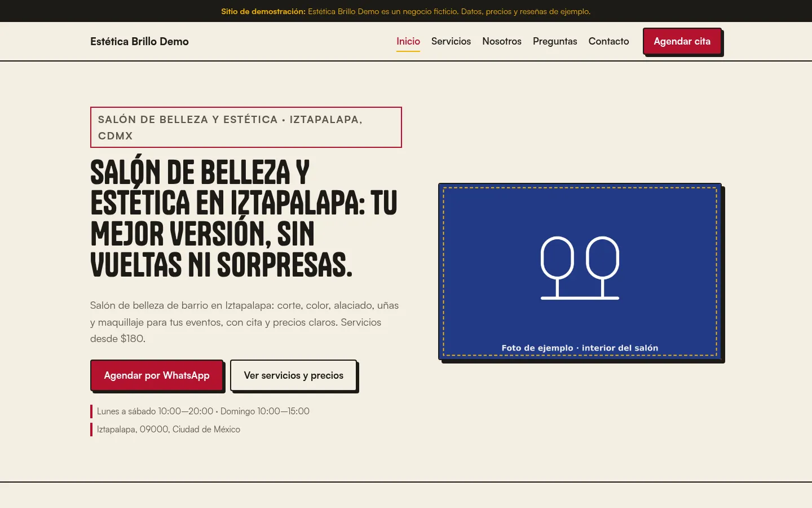Select Preguntas in the header menu
The height and width of the screenshot is (508, 812).
tap(555, 41)
